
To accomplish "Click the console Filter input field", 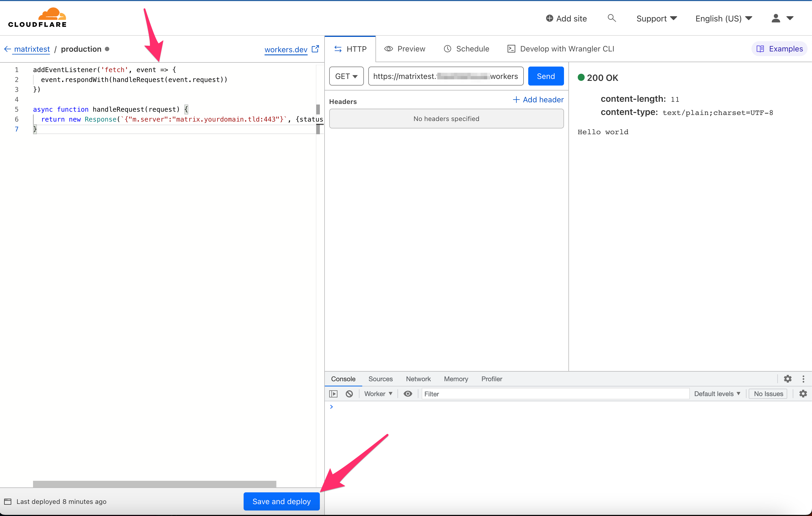I will (x=555, y=394).
